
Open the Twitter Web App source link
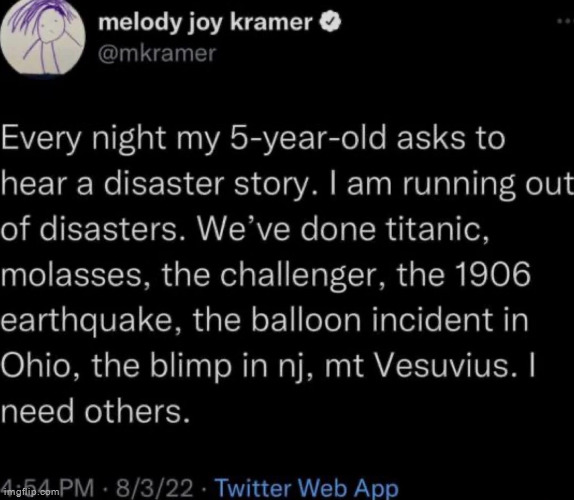click(x=308, y=488)
